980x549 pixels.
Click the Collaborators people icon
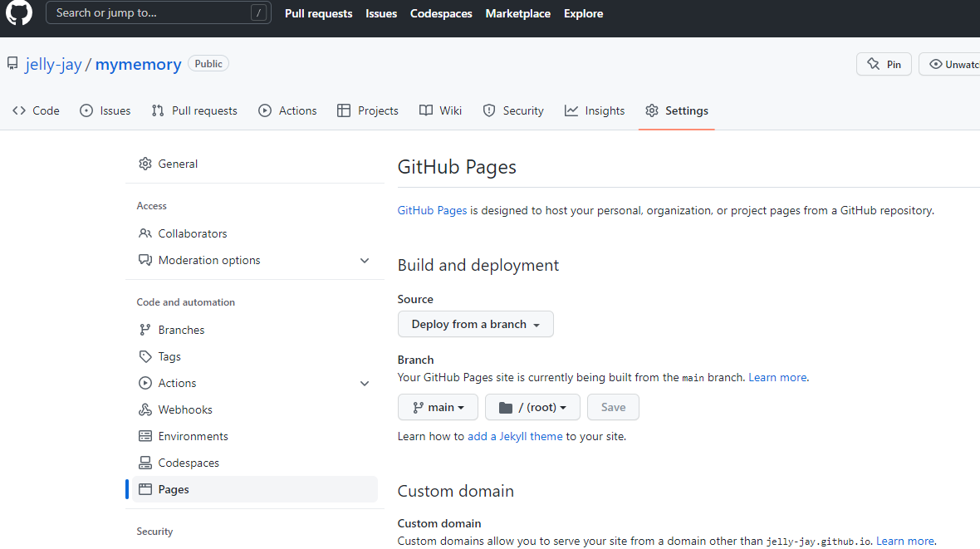pyautogui.click(x=145, y=233)
